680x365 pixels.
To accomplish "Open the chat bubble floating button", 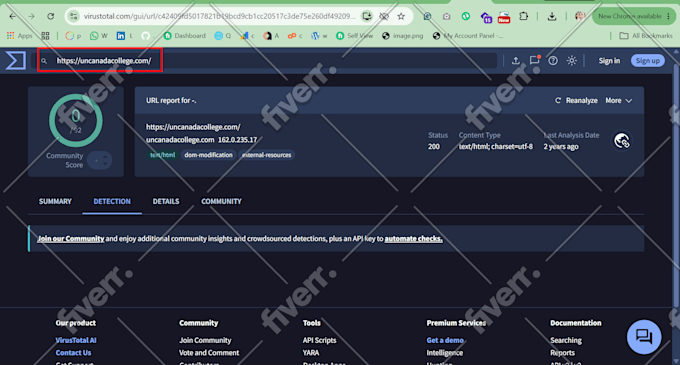I will [x=644, y=337].
